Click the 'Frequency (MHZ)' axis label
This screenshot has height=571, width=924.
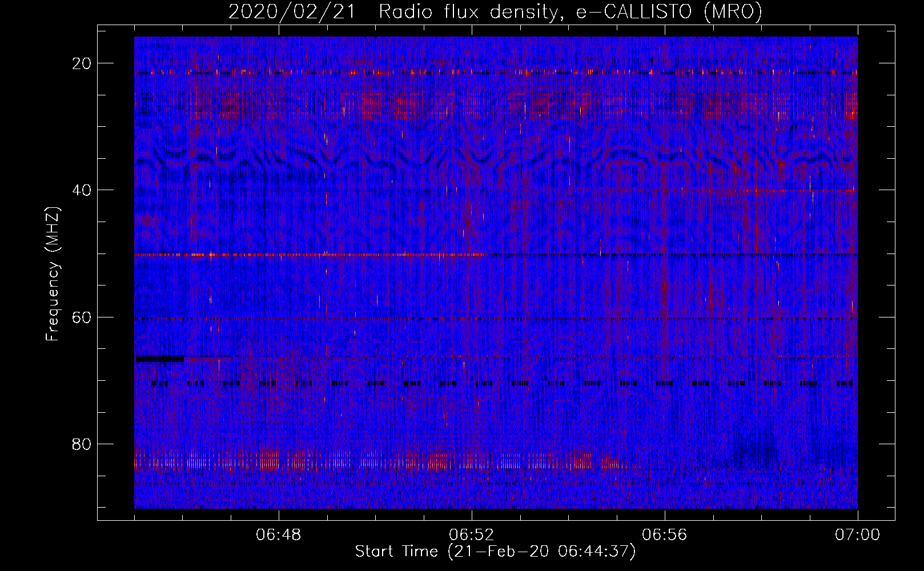(x=53, y=274)
